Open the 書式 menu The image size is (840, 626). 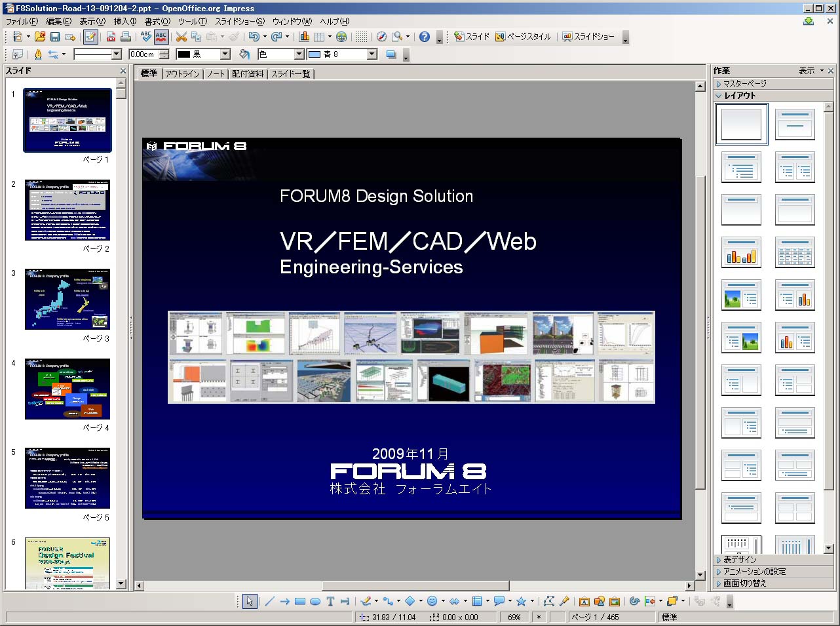point(157,22)
